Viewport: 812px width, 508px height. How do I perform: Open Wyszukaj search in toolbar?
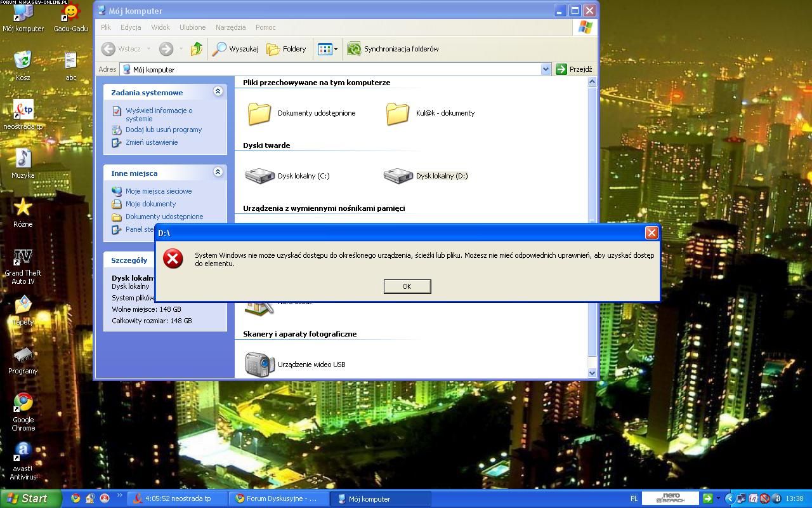235,49
